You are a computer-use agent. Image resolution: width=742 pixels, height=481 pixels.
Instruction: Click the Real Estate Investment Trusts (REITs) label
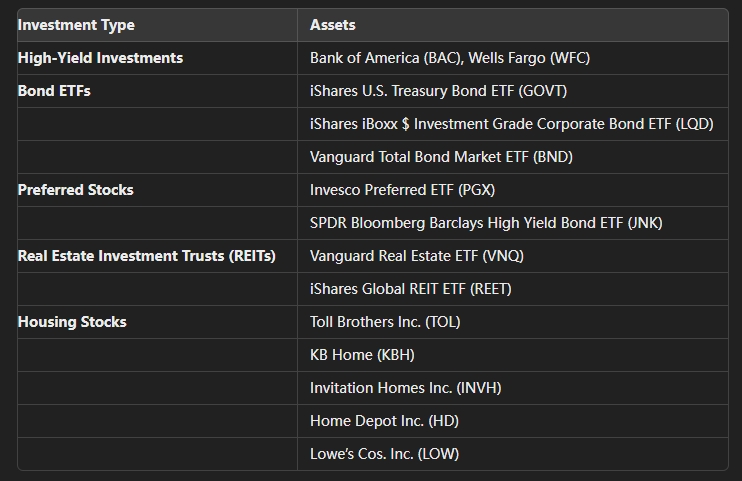(146, 256)
